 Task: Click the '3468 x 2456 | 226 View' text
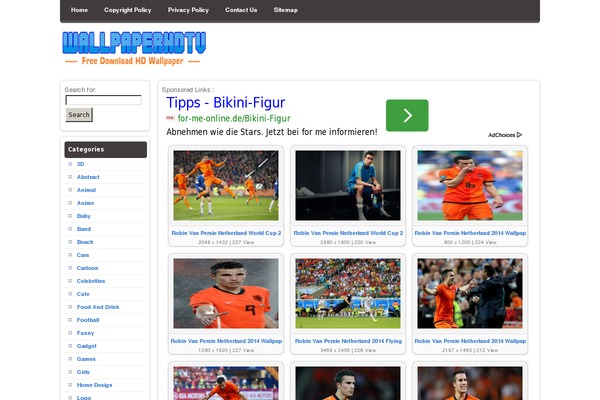click(x=348, y=350)
